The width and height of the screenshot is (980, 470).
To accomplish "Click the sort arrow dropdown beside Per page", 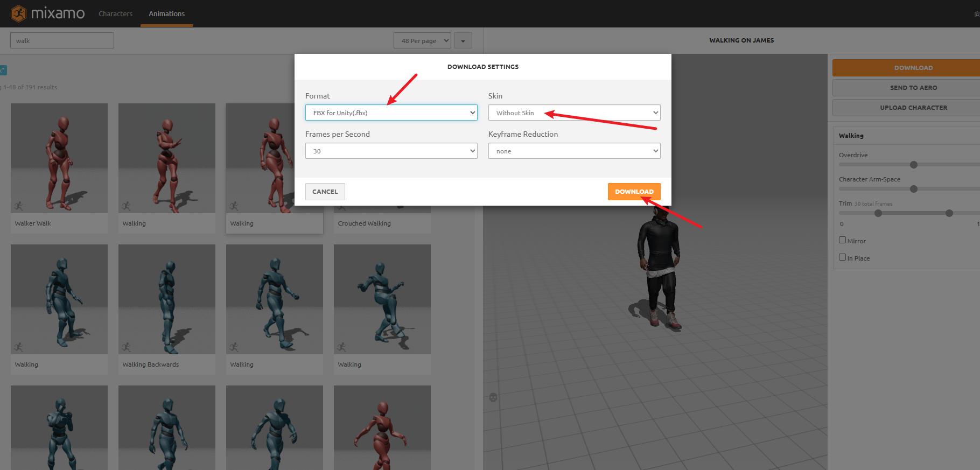I will click(463, 40).
